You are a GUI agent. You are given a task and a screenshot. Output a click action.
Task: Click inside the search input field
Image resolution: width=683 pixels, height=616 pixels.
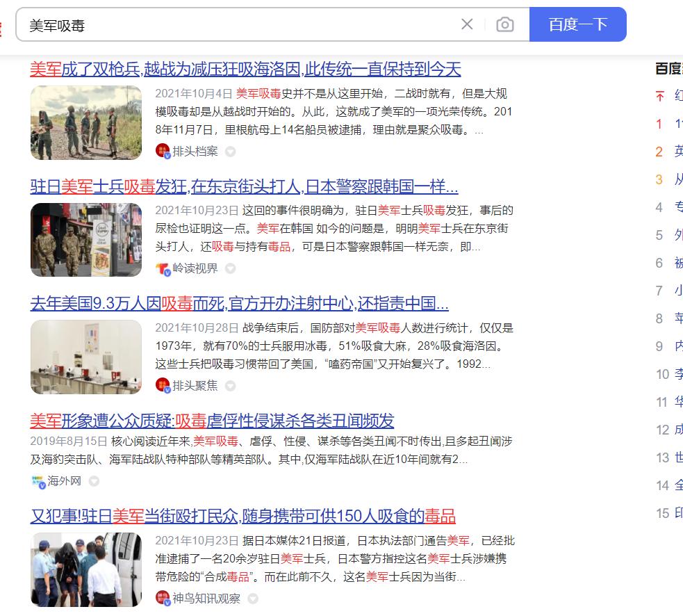click(x=208, y=24)
